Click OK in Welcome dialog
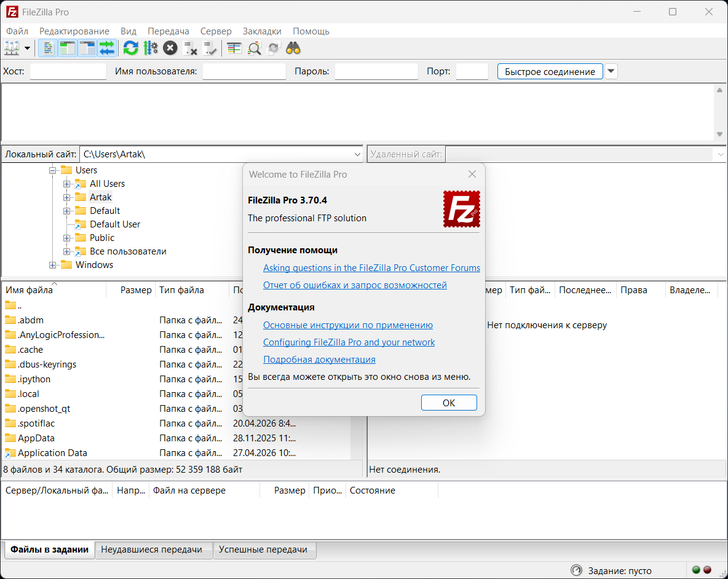This screenshot has height=579, width=728. 448,403
